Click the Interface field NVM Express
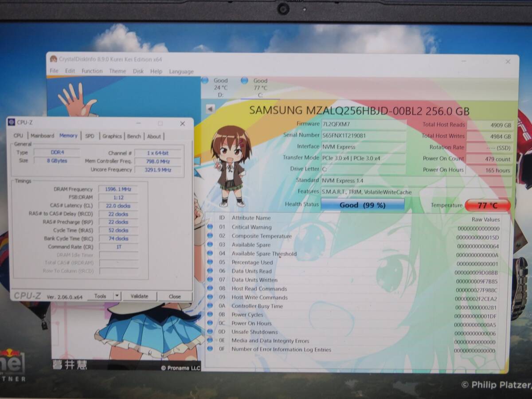This screenshot has width=532, height=399. tap(364, 147)
